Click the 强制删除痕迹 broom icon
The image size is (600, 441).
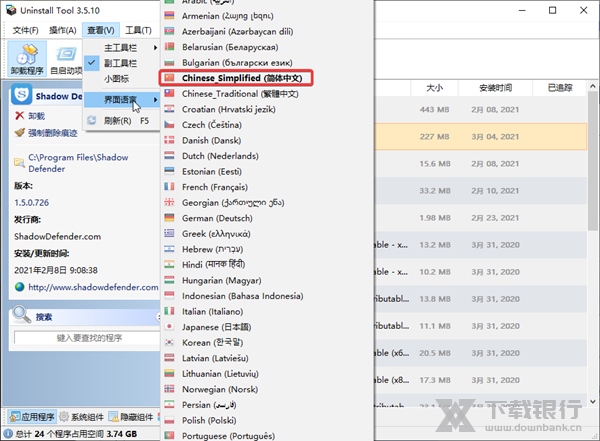coord(19,132)
